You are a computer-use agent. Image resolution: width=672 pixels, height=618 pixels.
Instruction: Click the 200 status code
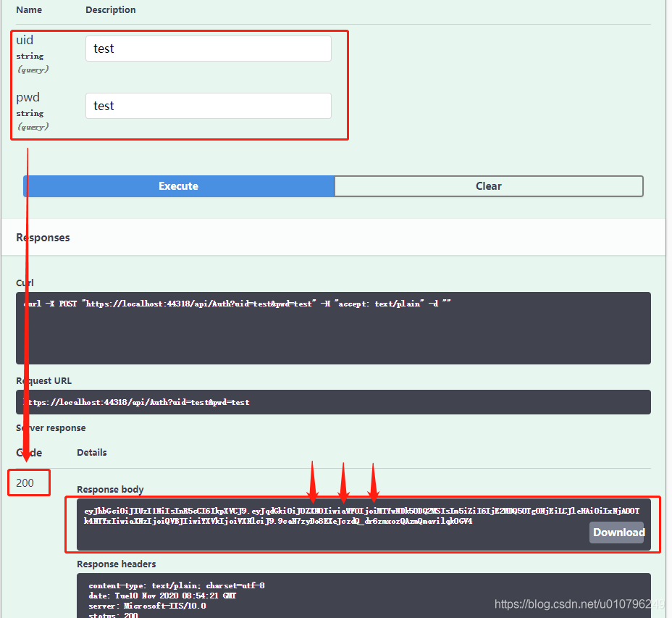(25, 483)
